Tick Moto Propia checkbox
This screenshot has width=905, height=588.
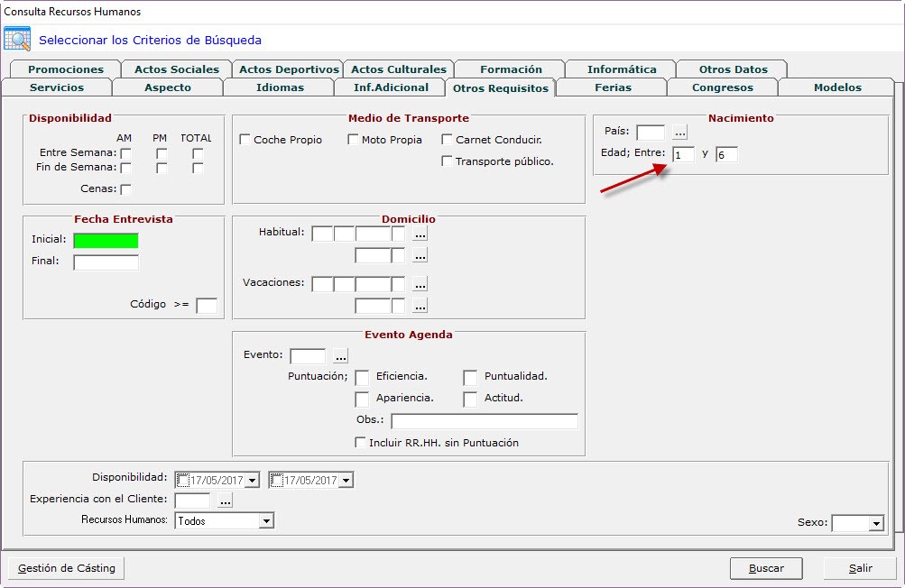click(x=353, y=140)
